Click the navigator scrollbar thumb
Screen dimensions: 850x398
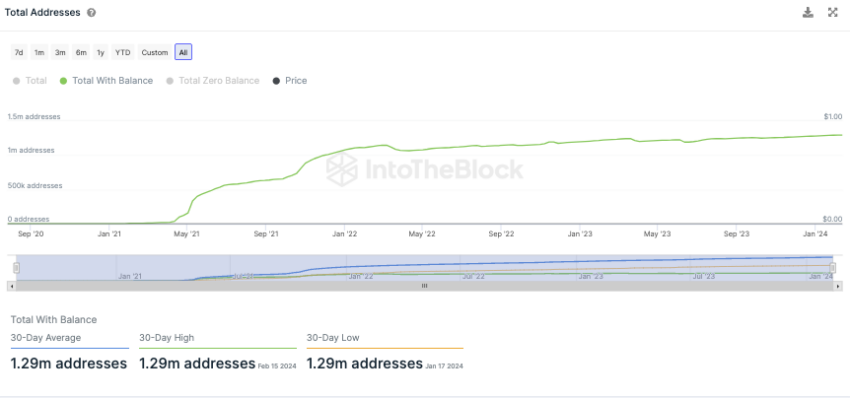point(424,286)
